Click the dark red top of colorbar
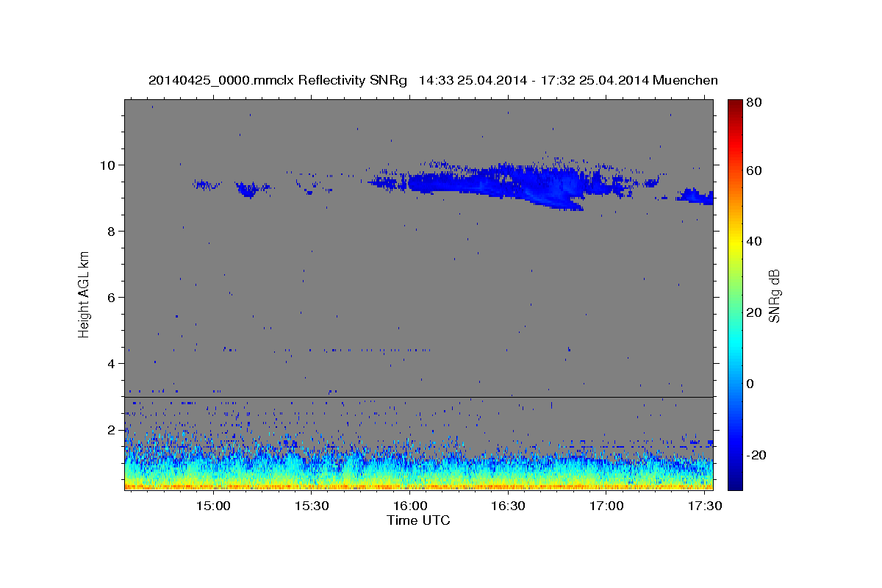882x588 pixels. tap(734, 105)
